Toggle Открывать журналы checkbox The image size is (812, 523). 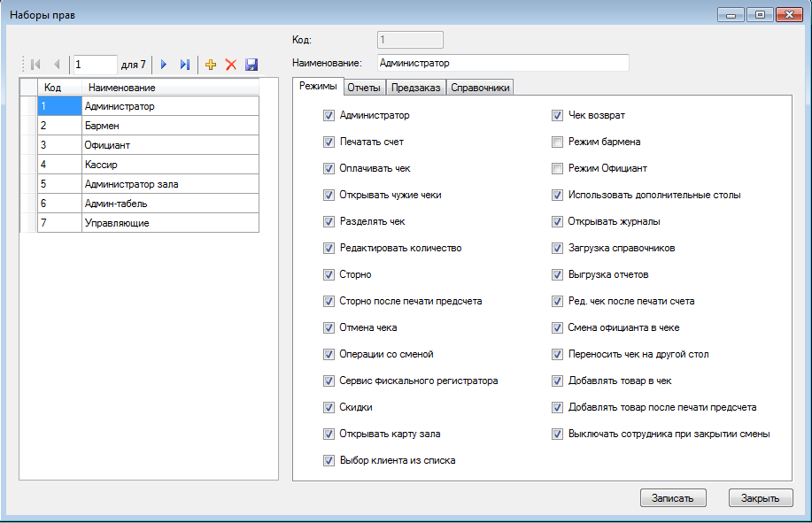[x=557, y=221]
